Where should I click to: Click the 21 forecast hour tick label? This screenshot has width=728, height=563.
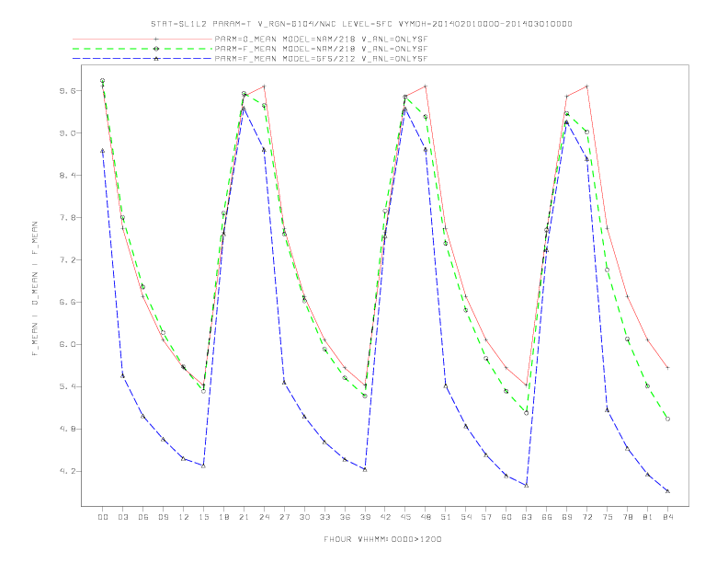(x=244, y=517)
